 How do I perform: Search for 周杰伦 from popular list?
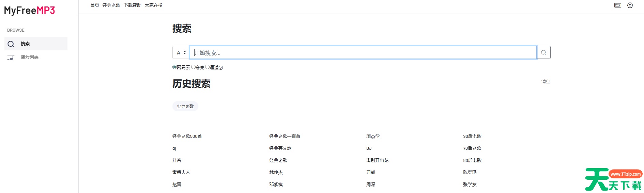(x=373, y=136)
